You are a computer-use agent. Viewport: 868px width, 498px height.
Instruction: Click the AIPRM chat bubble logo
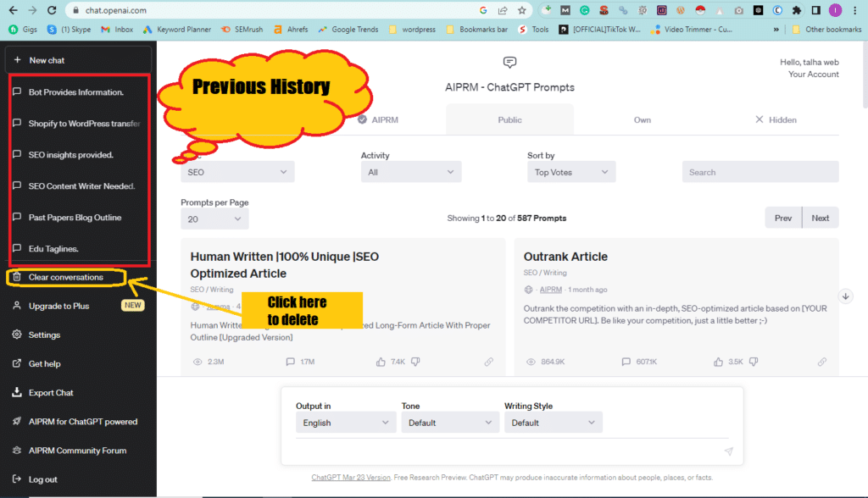click(x=509, y=62)
